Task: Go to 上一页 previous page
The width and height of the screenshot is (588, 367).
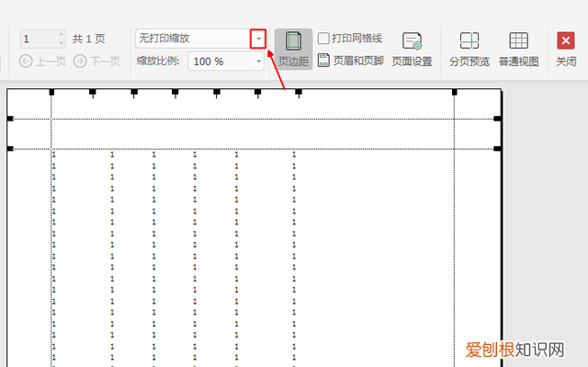Action: tap(42, 61)
